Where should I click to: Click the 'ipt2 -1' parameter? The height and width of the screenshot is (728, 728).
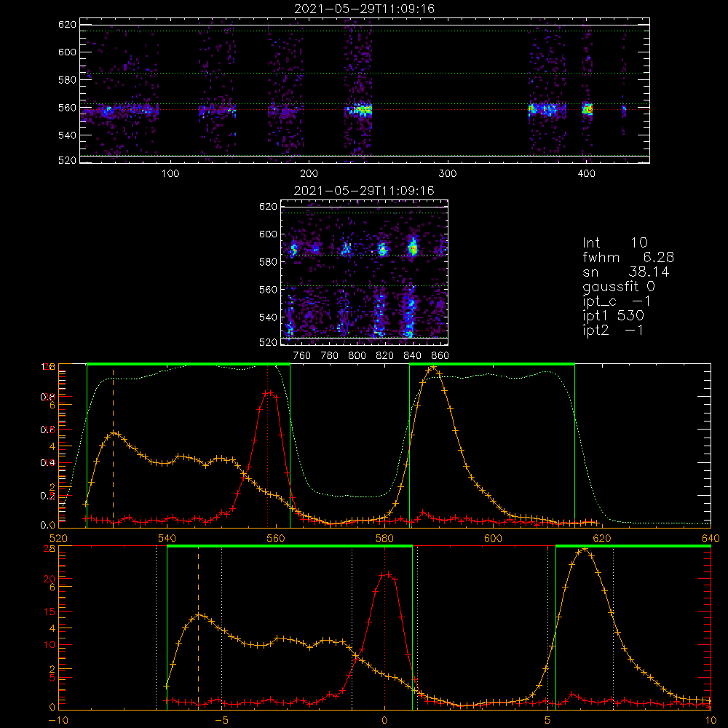click(x=613, y=330)
